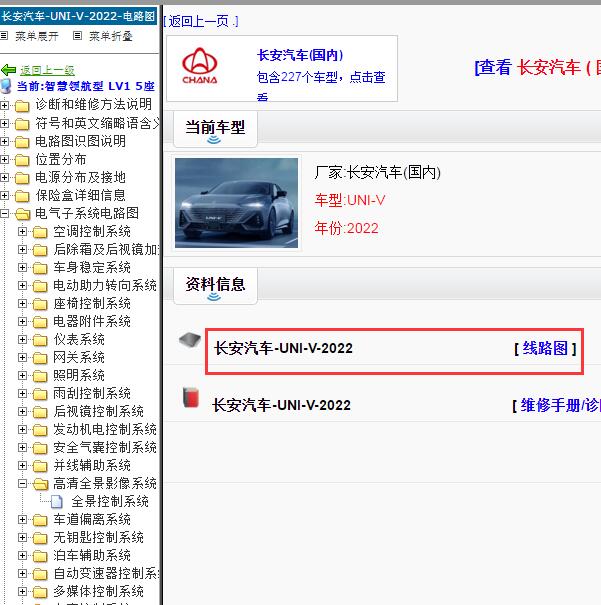Click the folder icon for 座椅控制系统
Screen dimensions: 601x605
pyautogui.click(x=40, y=304)
